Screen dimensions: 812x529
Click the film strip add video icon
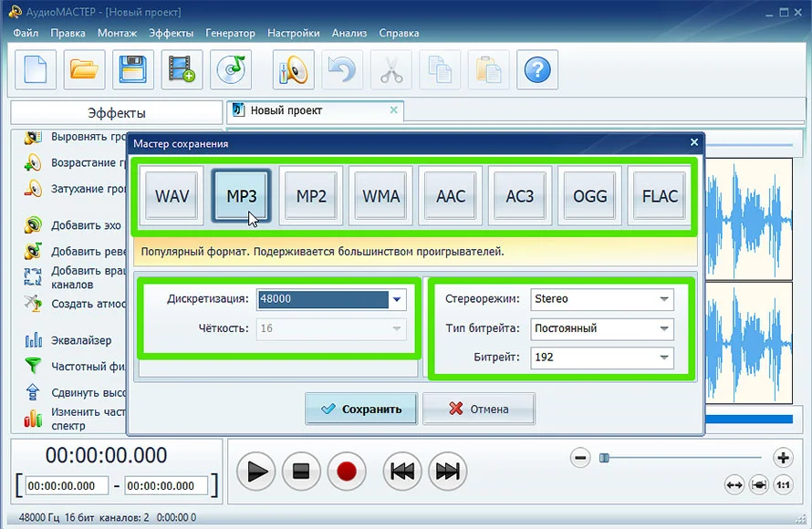(x=182, y=69)
